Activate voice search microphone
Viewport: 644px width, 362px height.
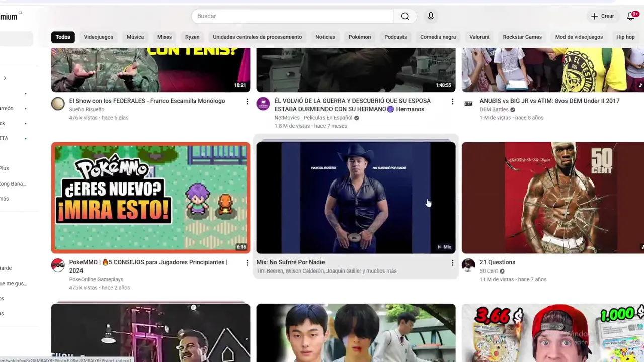[x=431, y=16]
